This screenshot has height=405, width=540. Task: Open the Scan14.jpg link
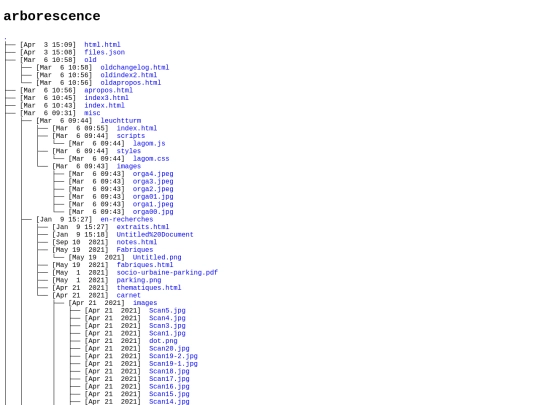(x=169, y=402)
